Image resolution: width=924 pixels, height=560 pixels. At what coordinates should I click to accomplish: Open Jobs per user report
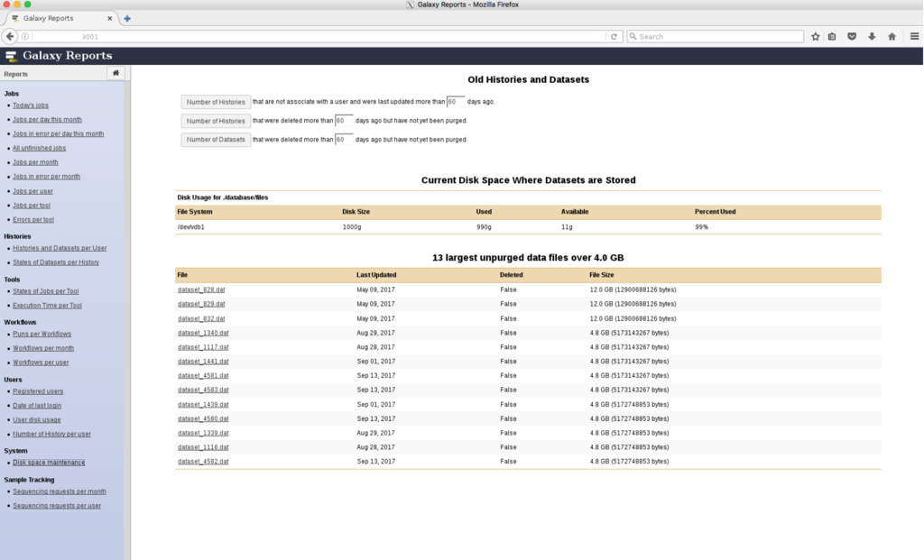pos(33,191)
